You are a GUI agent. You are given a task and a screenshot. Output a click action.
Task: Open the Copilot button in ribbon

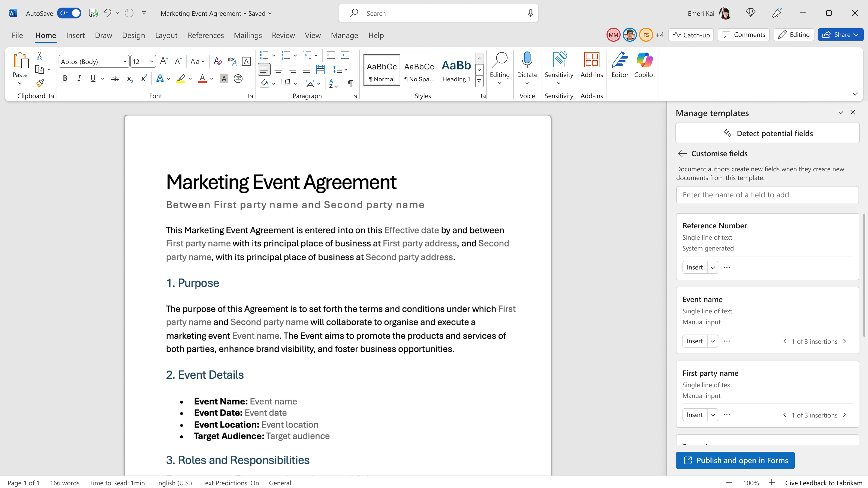click(x=644, y=66)
